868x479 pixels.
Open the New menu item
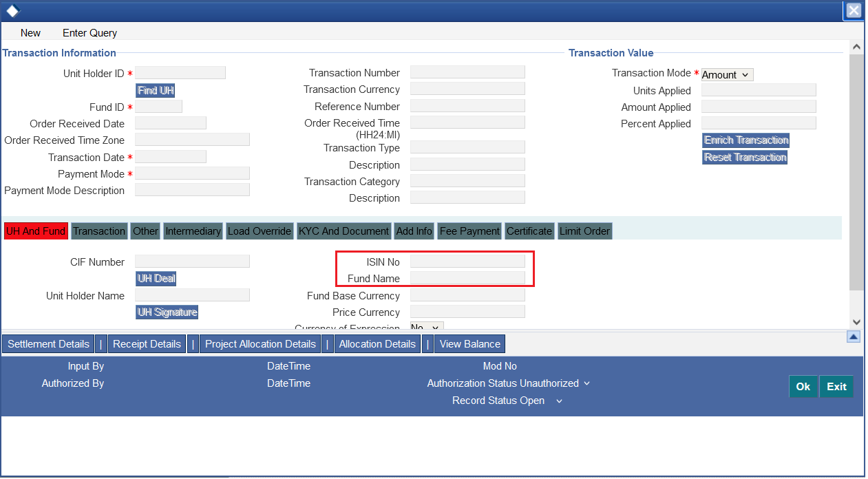coord(30,32)
